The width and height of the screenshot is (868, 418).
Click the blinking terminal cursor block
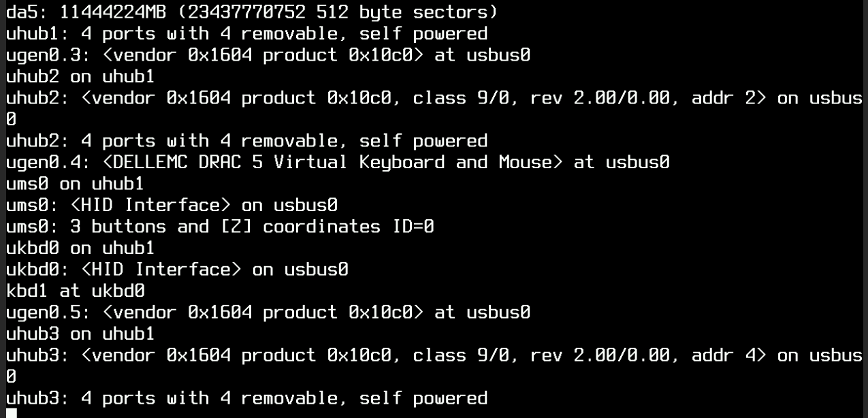[x=11, y=413]
